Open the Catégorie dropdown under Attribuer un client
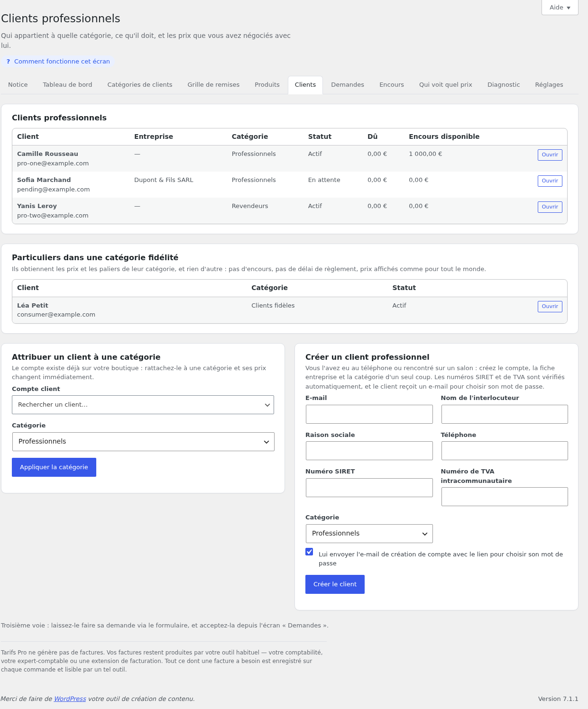 (143, 442)
